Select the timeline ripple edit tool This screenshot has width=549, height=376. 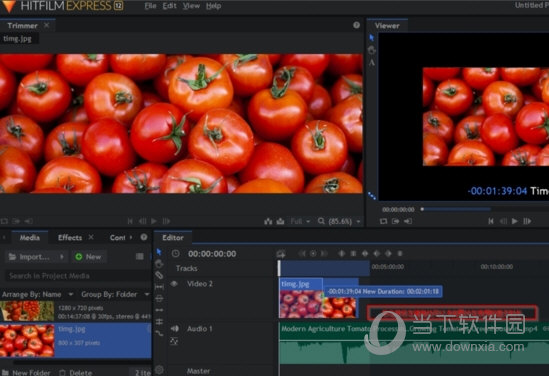click(x=159, y=310)
